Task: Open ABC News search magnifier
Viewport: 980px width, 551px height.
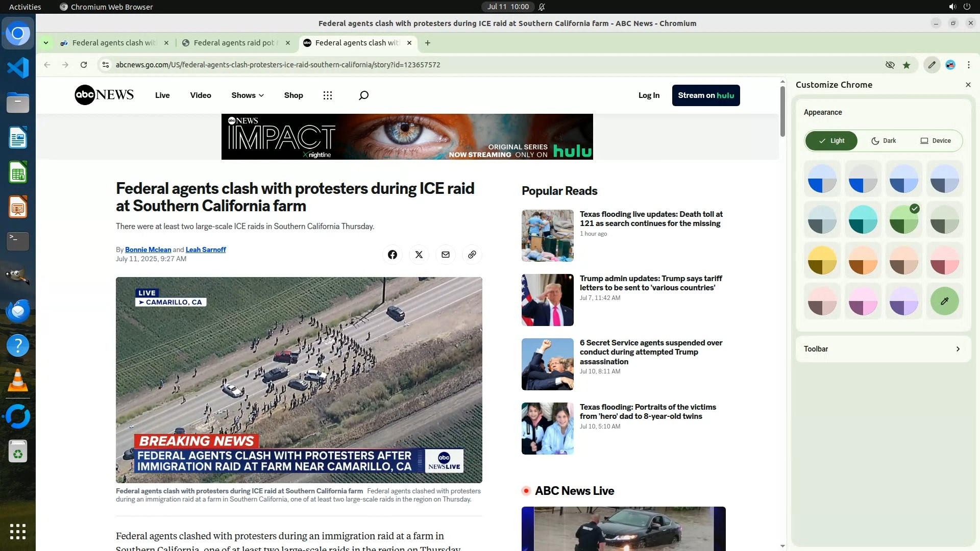Action: pyautogui.click(x=363, y=95)
